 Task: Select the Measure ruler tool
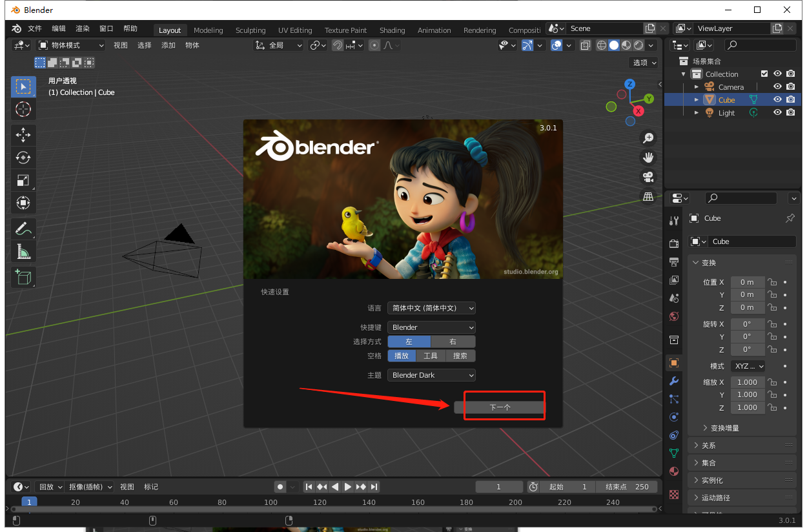coord(23,251)
